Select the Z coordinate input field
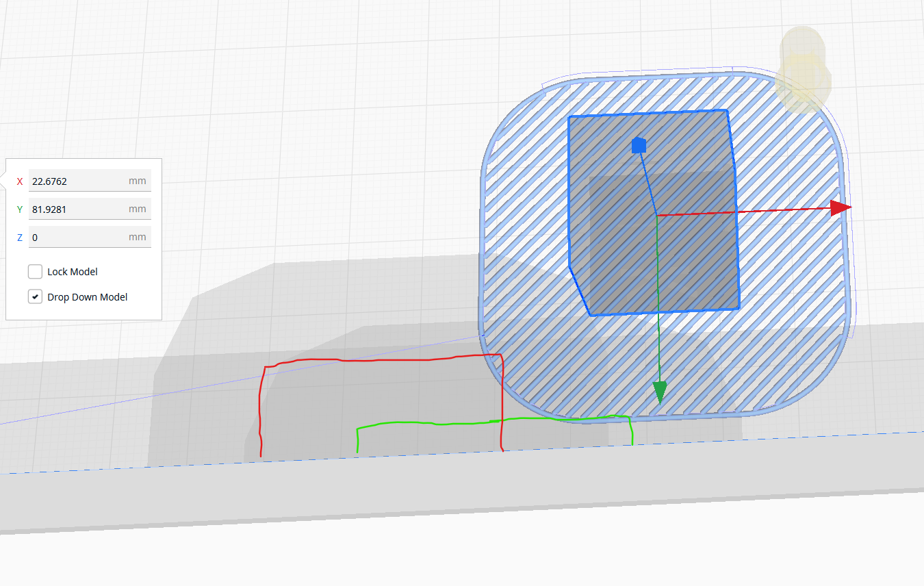The height and width of the screenshot is (586, 924). [x=89, y=237]
